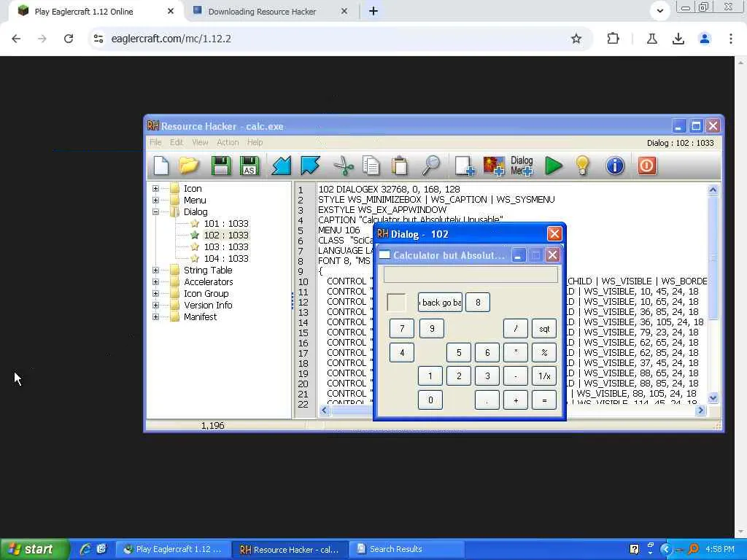Click the Save As floppy icon labeled AS

click(249, 166)
